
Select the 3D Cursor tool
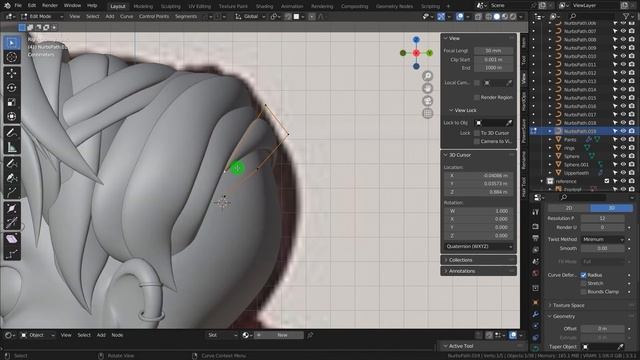tap(12, 57)
